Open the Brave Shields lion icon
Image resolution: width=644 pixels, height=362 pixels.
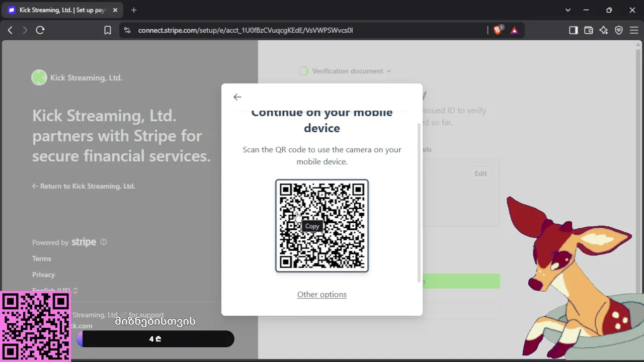coord(498,30)
